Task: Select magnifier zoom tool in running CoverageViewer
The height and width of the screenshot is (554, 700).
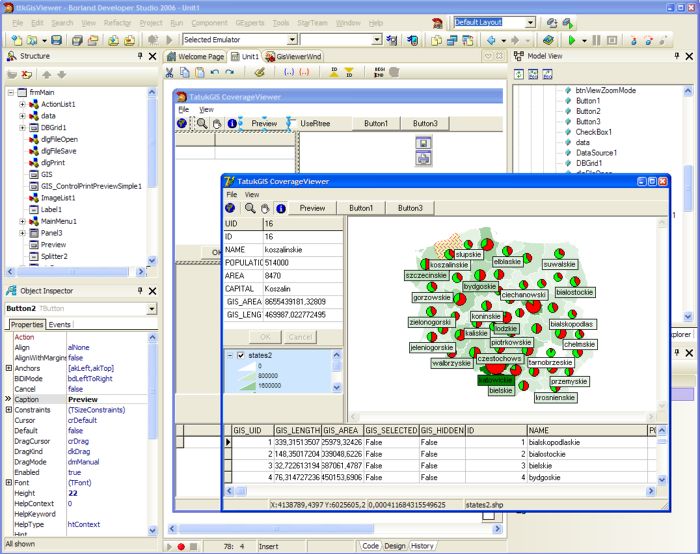Action: (250, 208)
